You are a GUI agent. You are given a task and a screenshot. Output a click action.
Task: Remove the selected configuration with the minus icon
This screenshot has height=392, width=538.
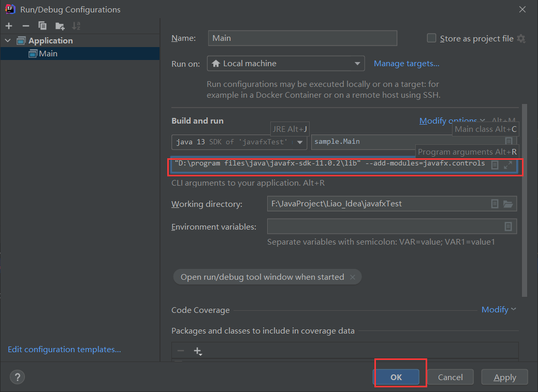[x=26, y=26]
